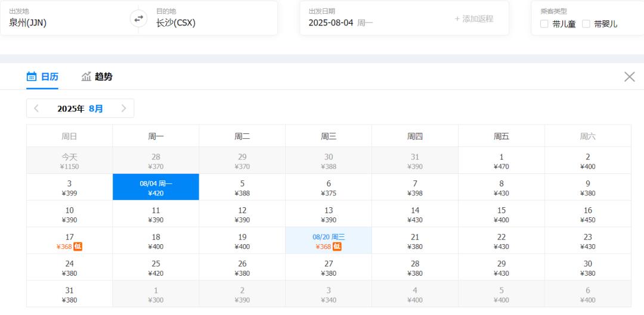
Task: Choose August 28 date cell
Action: pyautogui.click(x=415, y=267)
